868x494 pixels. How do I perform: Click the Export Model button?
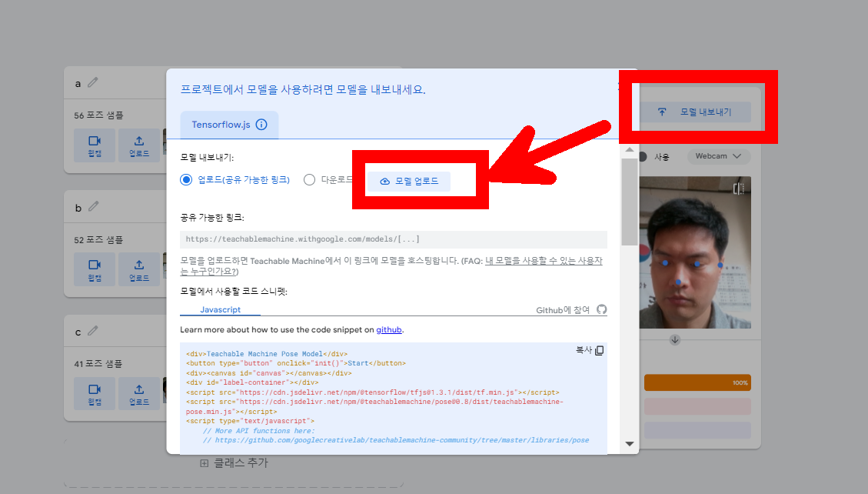pos(695,112)
